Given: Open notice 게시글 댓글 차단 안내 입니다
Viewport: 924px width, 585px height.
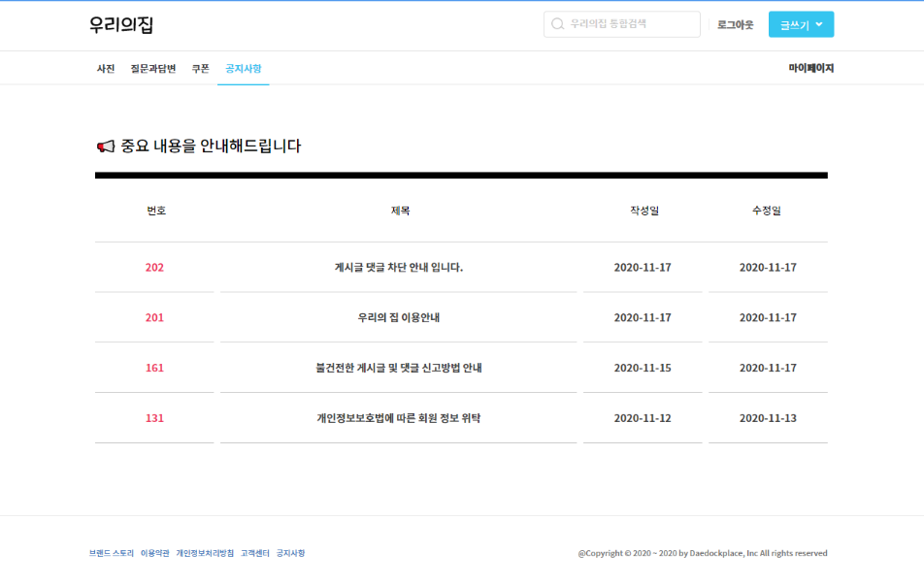Looking at the screenshot, I should click(398, 267).
